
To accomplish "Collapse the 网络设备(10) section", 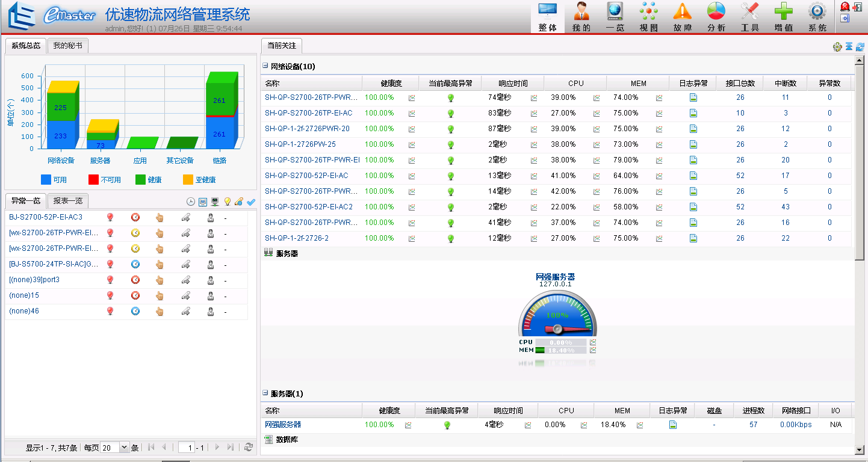I will click(x=265, y=66).
